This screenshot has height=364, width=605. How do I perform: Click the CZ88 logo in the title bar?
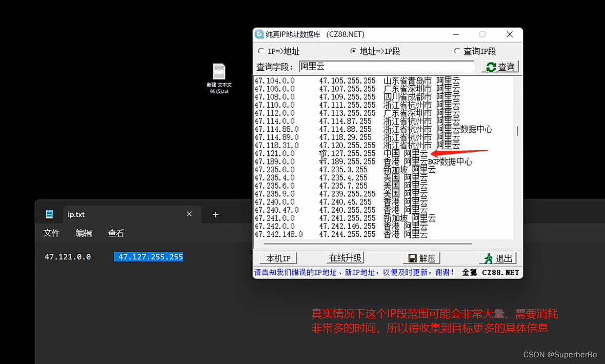(x=258, y=34)
